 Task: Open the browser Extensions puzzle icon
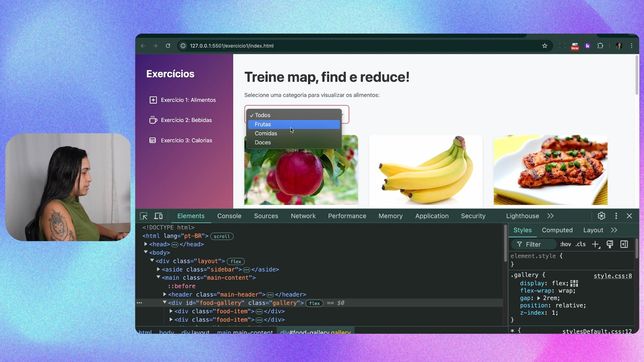click(x=600, y=46)
